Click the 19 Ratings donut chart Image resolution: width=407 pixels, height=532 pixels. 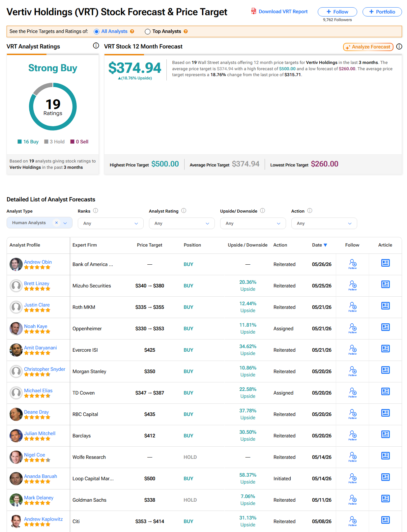53,106
